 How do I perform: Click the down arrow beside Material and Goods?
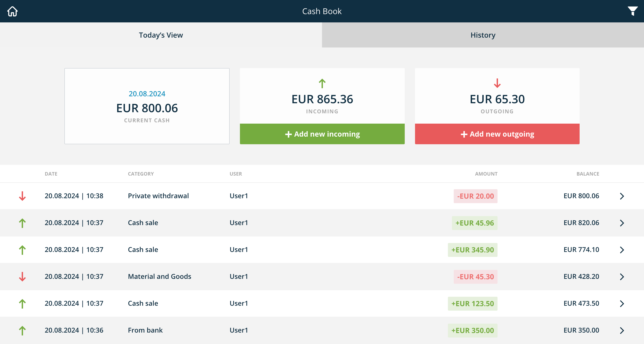click(x=23, y=277)
